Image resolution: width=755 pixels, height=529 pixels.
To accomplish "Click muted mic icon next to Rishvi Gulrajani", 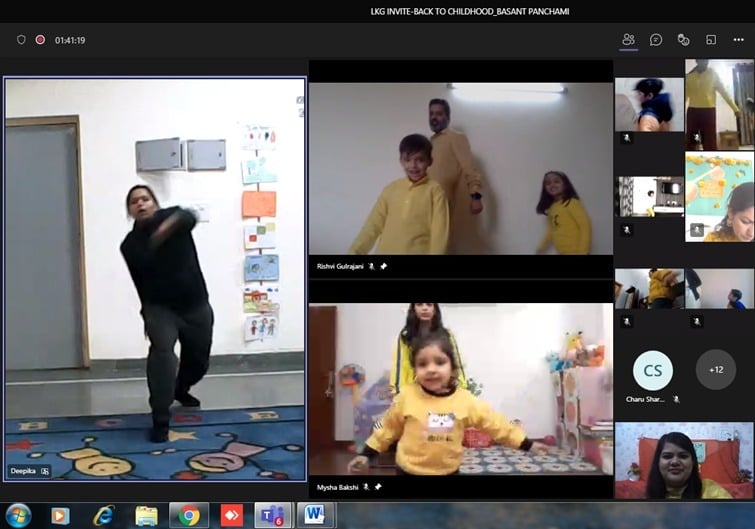I will [x=372, y=267].
